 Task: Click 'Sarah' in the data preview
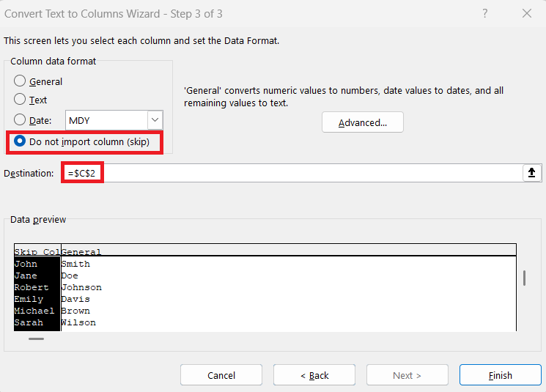coord(29,322)
